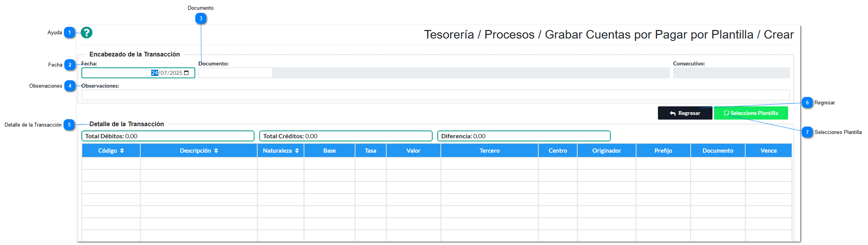Click the Diferencia: 0.00 box
The image size is (868, 245).
(x=524, y=136)
